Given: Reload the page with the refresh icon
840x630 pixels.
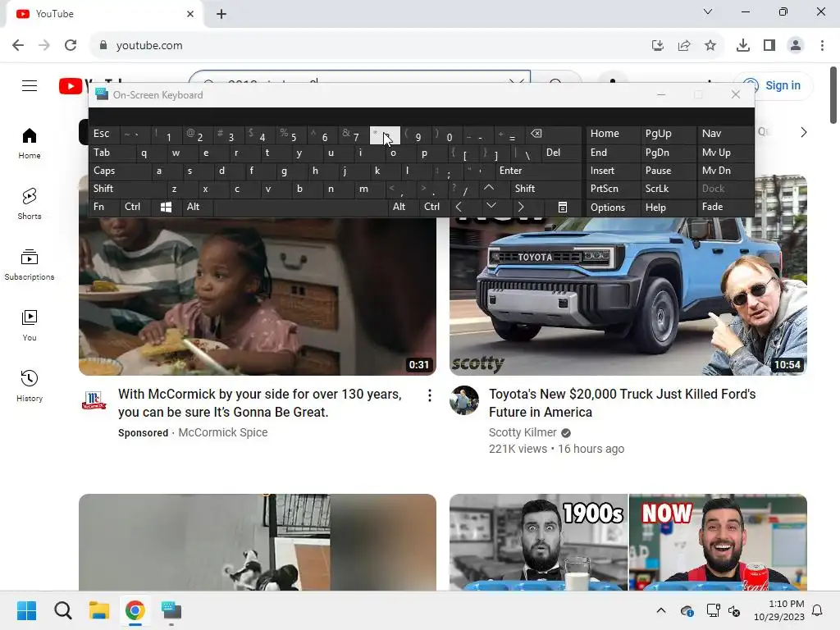Looking at the screenshot, I should coord(71,45).
